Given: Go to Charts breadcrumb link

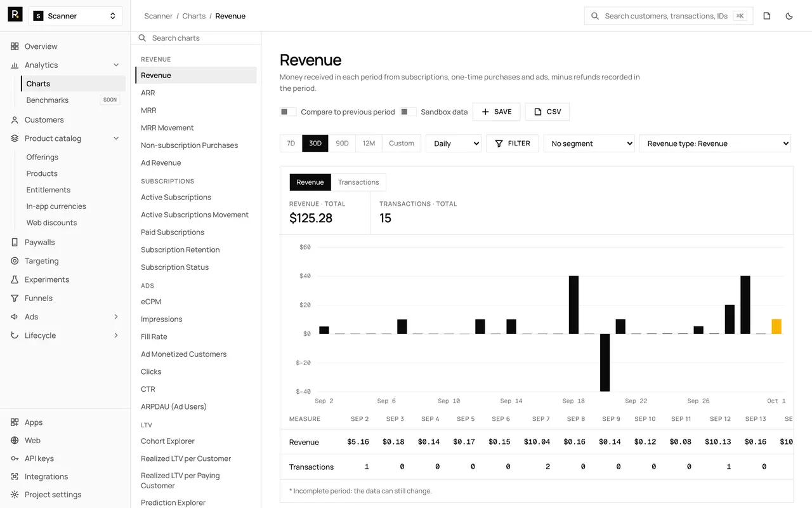Looking at the screenshot, I should [194, 16].
